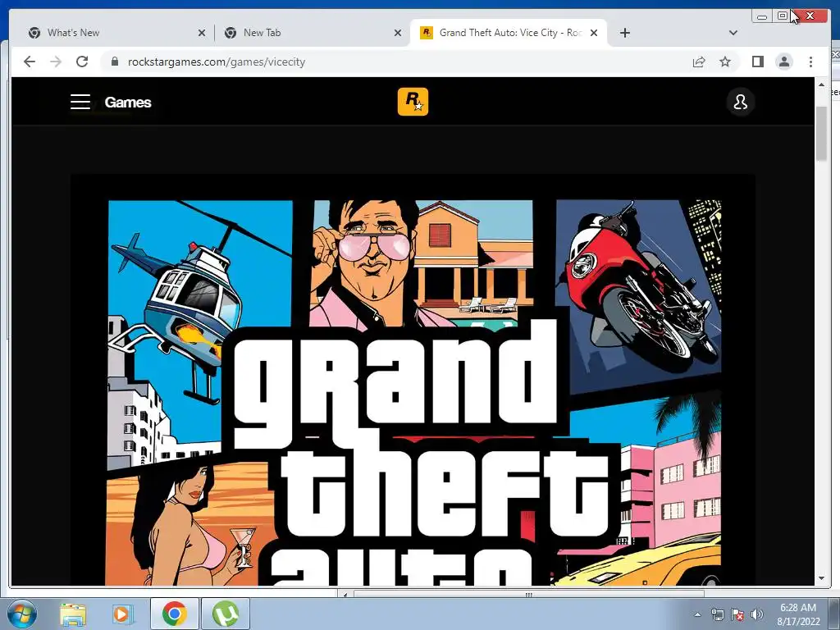Click the taskbar clock 6:28 AM
This screenshot has height=630, width=840.
click(x=798, y=608)
